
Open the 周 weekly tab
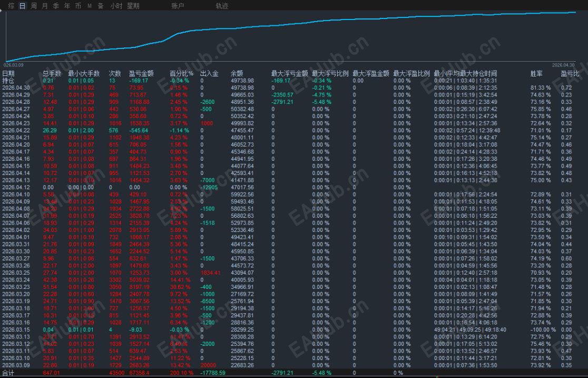pos(34,6)
